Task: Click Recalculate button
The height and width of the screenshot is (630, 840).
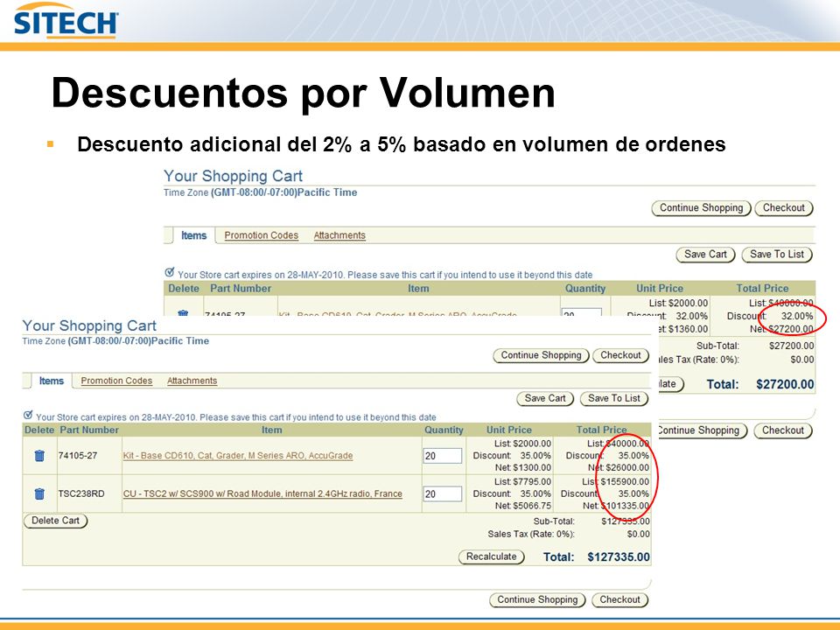Action: (491, 556)
